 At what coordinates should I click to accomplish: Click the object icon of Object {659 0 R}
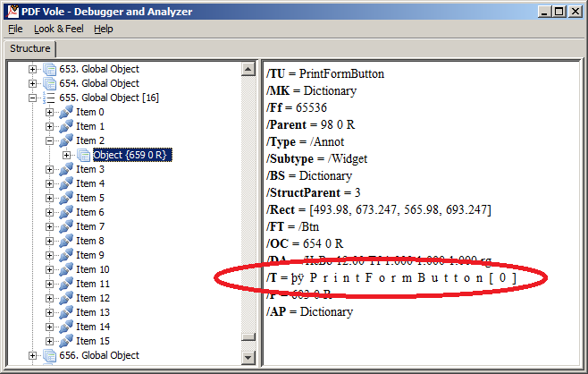tap(84, 155)
